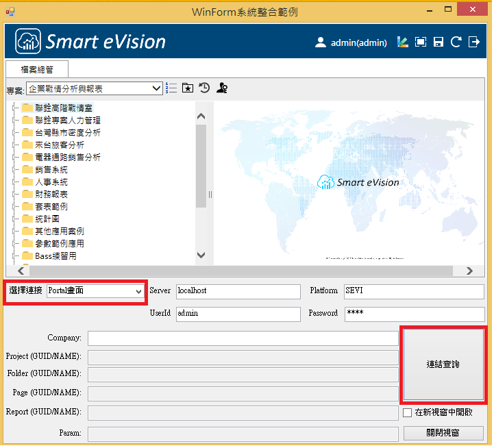
Task: Click folder icon of 聯銓高階戰情室
Action: 27,108
